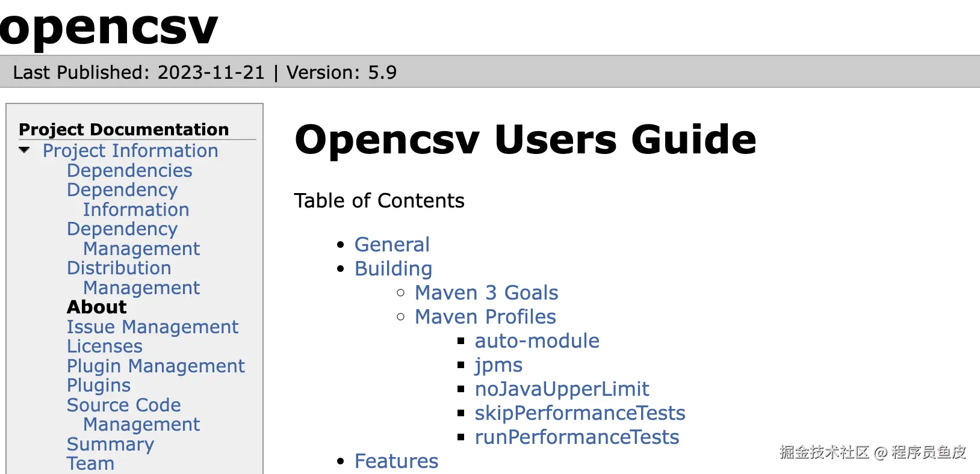Open the Summary sidebar link
The image size is (980, 474).
point(111,444)
